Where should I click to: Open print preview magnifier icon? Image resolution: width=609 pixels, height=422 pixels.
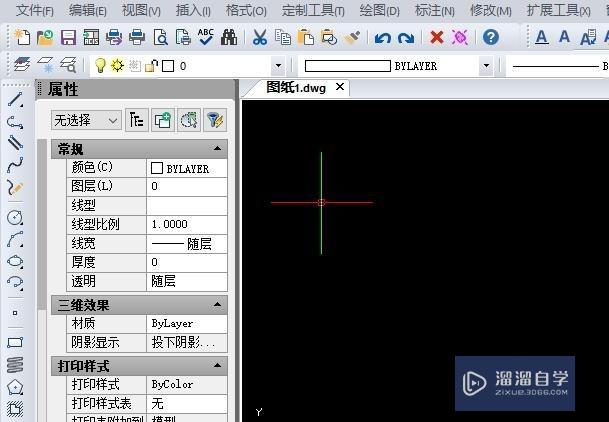[160, 38]
